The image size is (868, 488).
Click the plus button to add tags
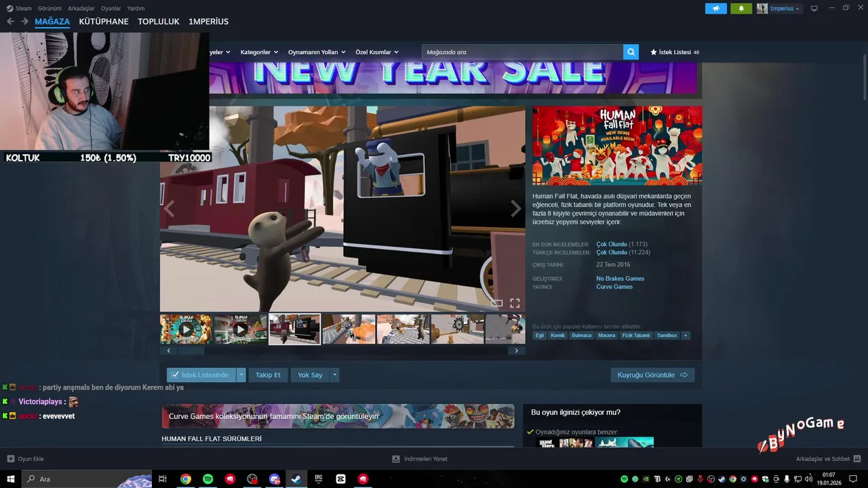(x=686, y=335)
